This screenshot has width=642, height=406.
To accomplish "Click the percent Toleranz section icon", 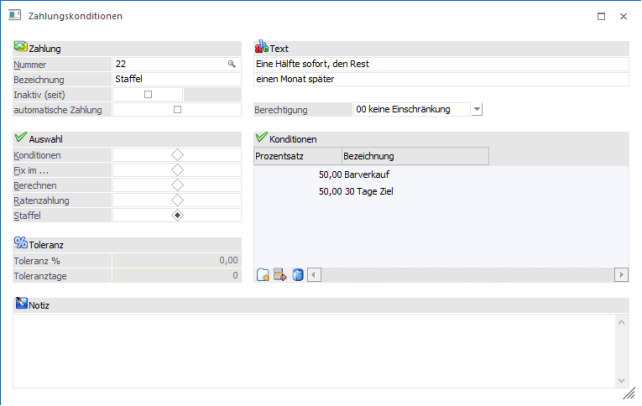I will pyautogui.click(x=21, y=242).
